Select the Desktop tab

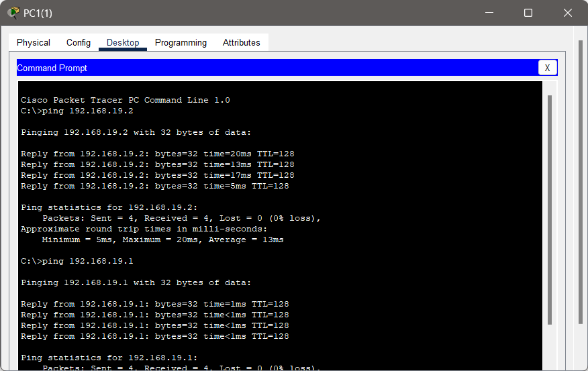coord(123,43)
